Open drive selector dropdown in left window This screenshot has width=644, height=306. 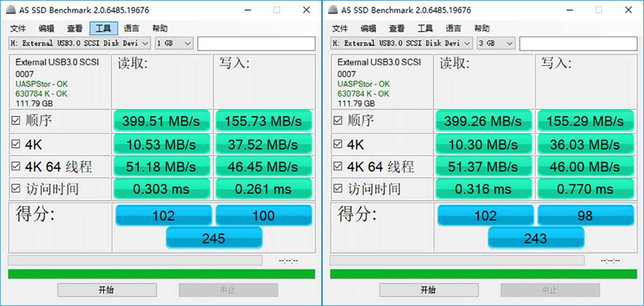(x=79, y=43)
